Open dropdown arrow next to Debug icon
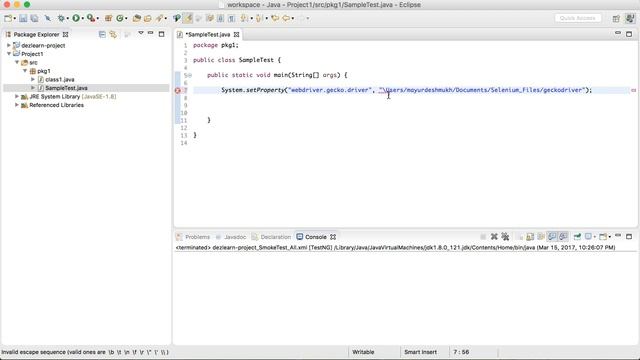The height and width of the screenshot is (360, 640). tap(67, 19)
